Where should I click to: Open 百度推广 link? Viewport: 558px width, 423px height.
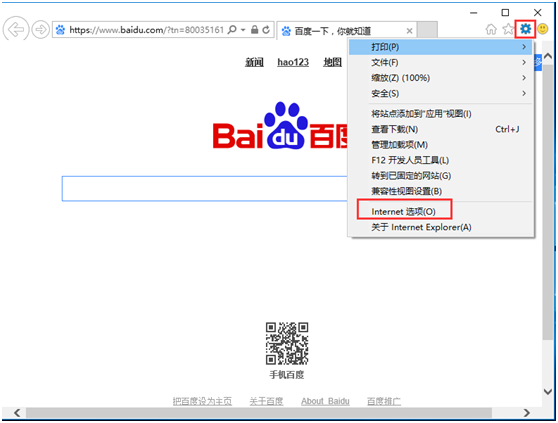tap(384, 401)
